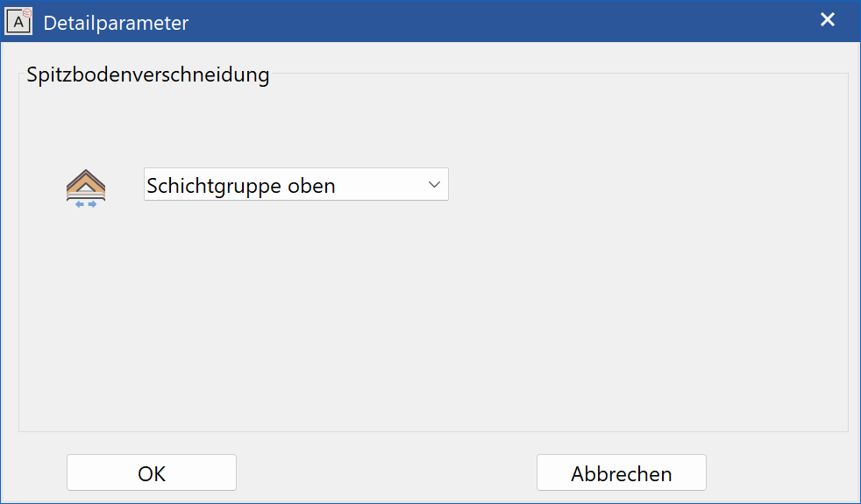Click the application icon in title bar
861x504 pixels.
[18, 21]
